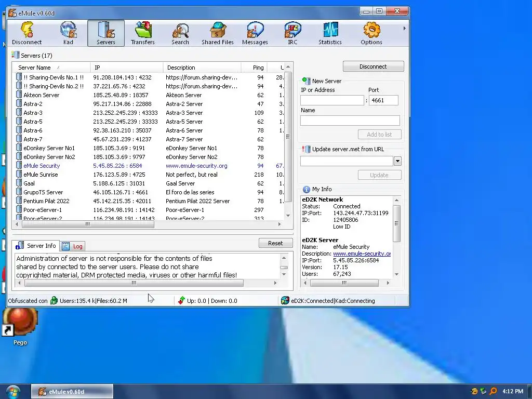The height and width of the screenshot is (399, 532).
Task: Select the Poor-eServer-1 row
Action: pos(149,210)
